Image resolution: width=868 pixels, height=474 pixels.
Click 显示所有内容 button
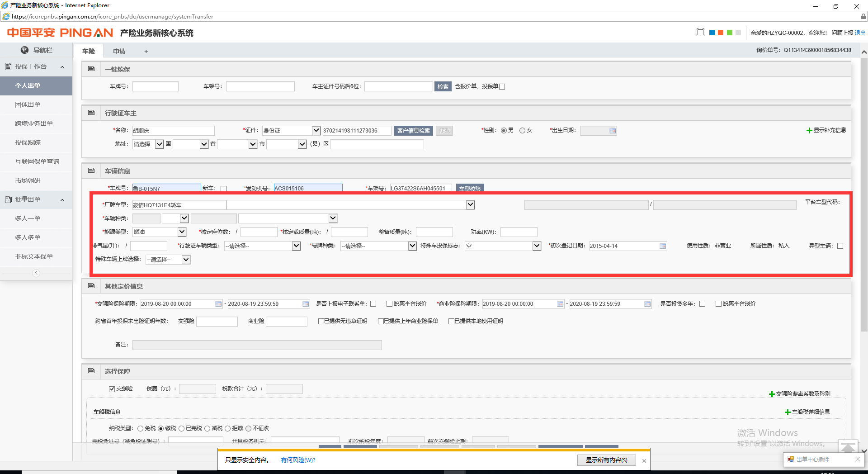coord(607,460)
